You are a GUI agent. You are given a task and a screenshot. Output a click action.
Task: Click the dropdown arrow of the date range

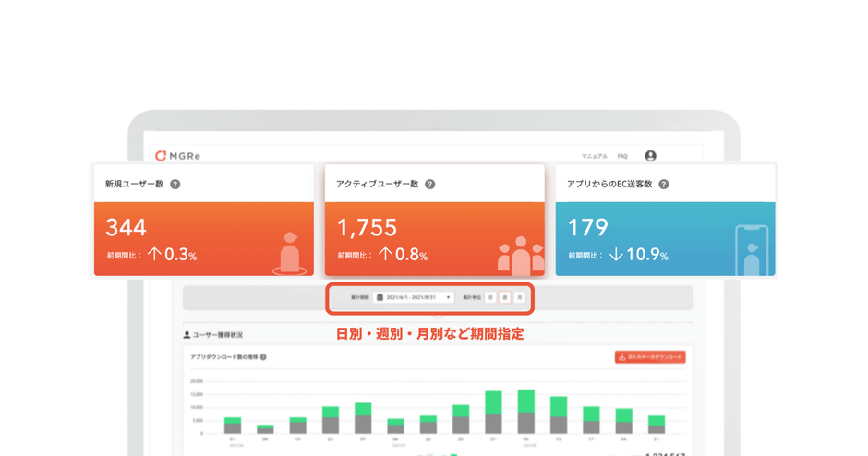[x=449, y=297]
